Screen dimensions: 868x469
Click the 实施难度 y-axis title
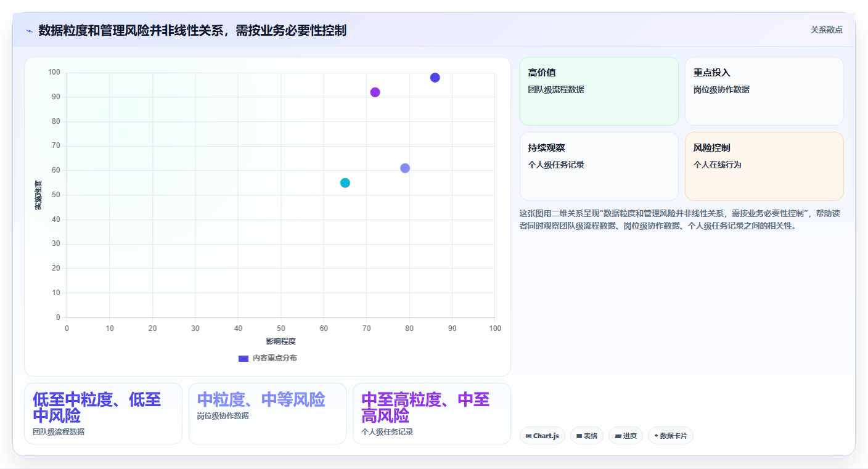[38, 195]
